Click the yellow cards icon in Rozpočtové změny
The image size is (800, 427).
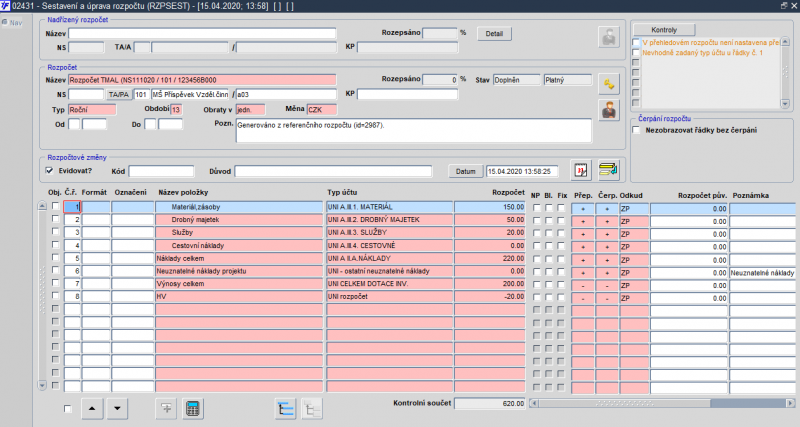click(x=608, y=170)
